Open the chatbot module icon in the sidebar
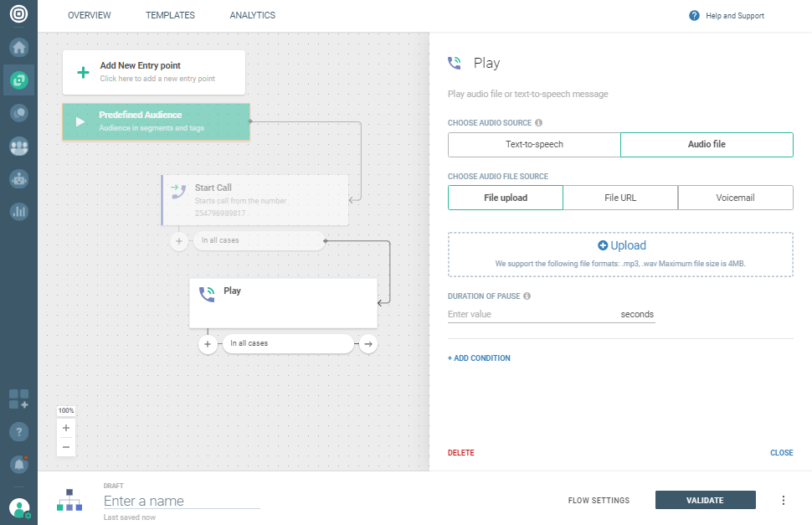Viewport: 812px width, 525px height. pyautogui.click(x=18, y=178)
